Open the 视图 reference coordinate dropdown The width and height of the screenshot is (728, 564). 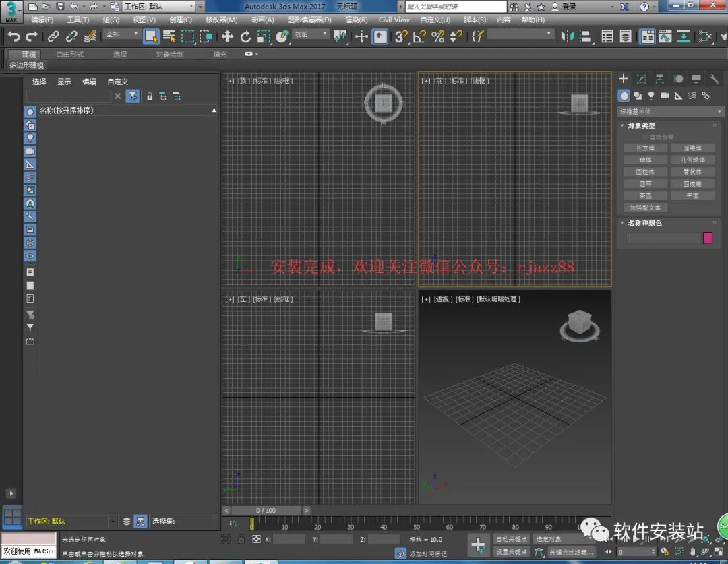tap(311, 34)
